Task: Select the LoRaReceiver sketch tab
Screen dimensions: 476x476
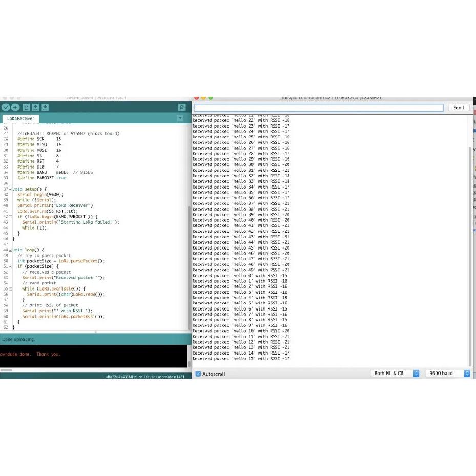Action: coord(20,118)
